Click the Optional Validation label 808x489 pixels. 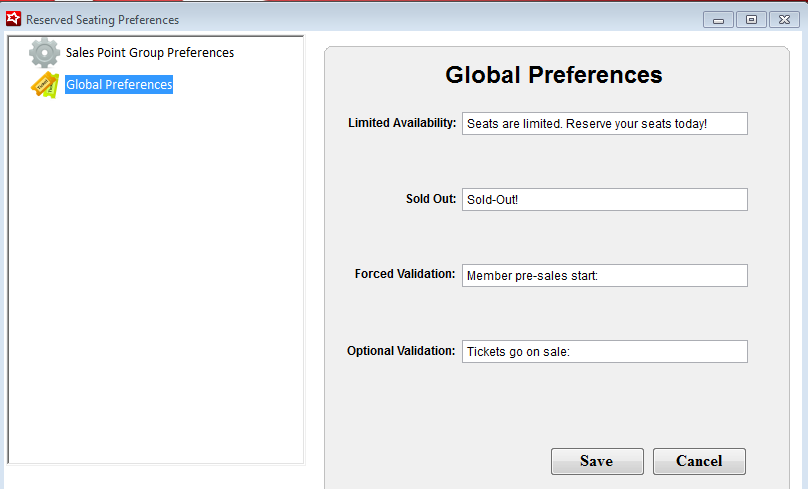pyautogui.click(x=401, y=351)
